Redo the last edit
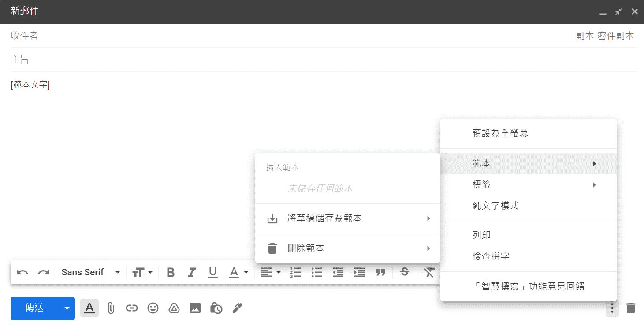This screenshot has width=644, height=327. 44,272
